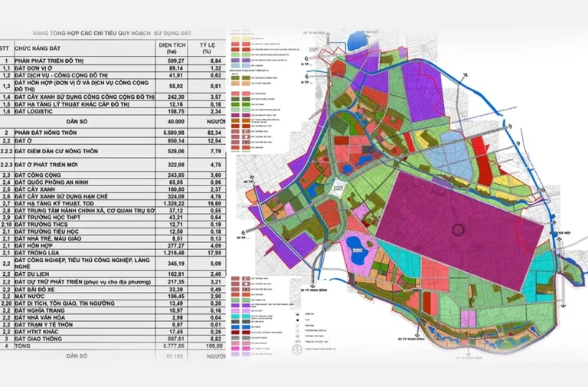Select 'ĐẤT ĐIỂM DÂN CƯ NÔNG THÔN' label
The height and width of the screenshot is (387, 588).
(x=56, y=151)
